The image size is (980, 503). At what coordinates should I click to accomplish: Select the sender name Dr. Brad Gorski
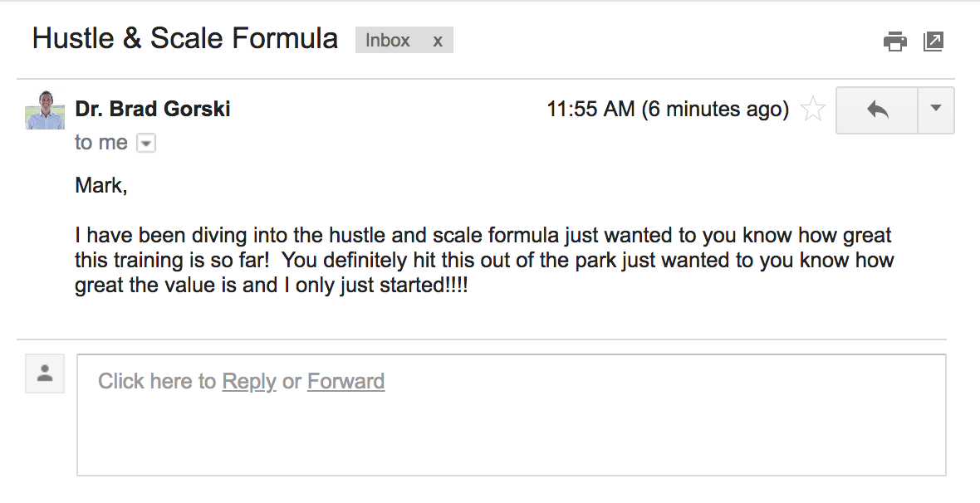tap(153, 109)
